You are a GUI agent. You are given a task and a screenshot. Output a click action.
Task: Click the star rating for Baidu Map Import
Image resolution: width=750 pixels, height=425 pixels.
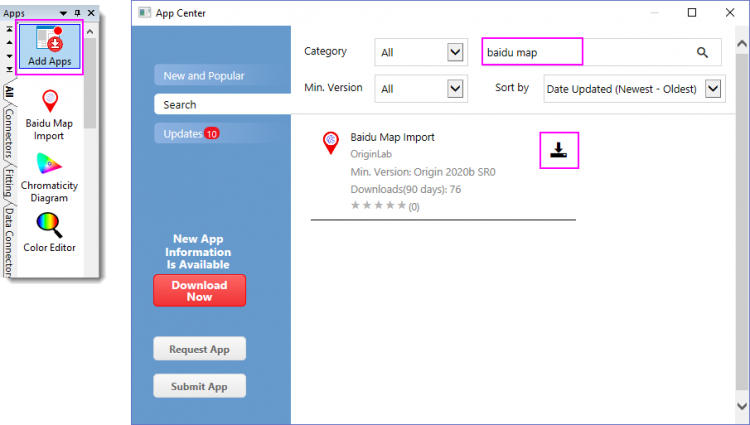coord(378,206)
